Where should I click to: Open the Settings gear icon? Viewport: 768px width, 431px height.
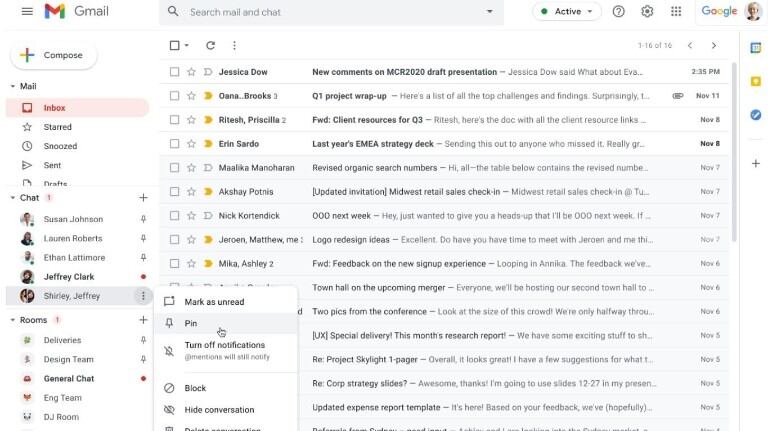point(647,11)
